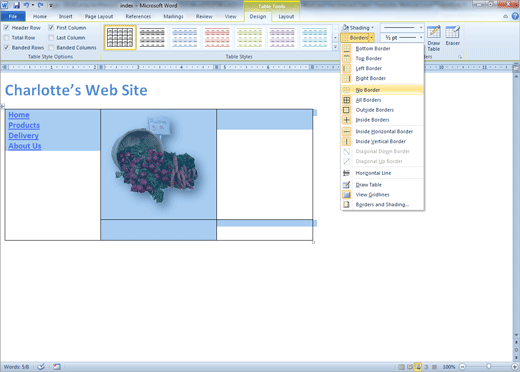
Task: Click the zoom slider handle
Action: [488, 367]
